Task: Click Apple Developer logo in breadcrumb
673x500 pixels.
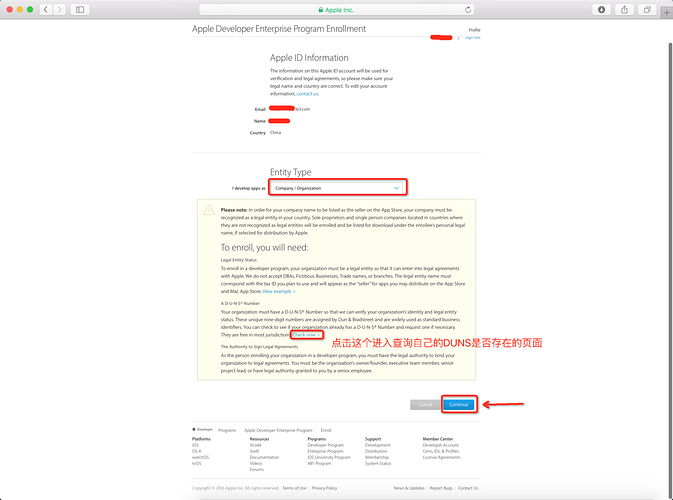Action: tap(203, 429)
